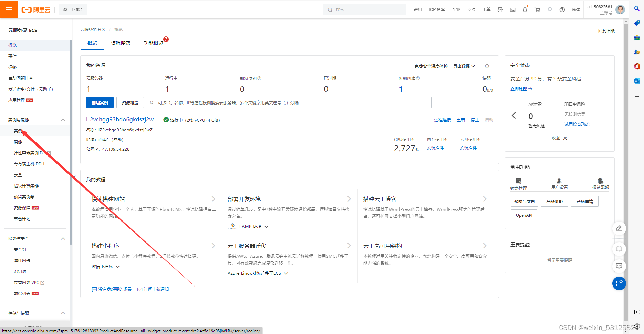The width and height of the screenshot is (644, 334).
Task: Switch to the 概览 tab
Action: [x=92, y=43]
